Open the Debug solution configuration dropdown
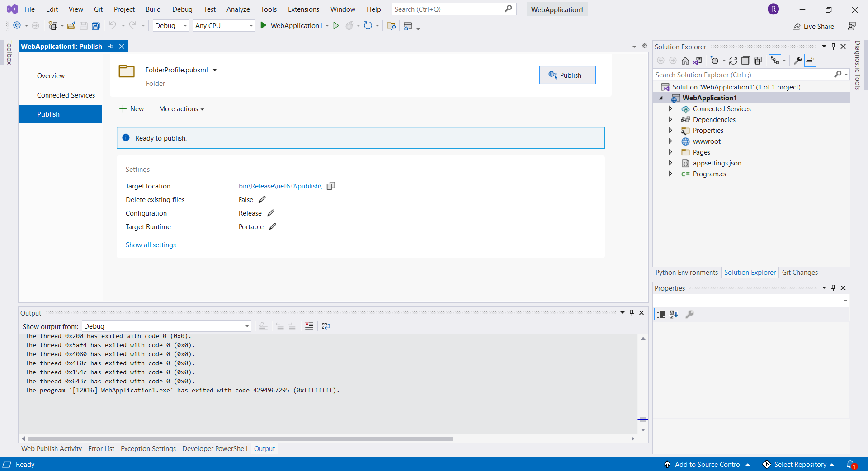Screen dimensions: 868x471 tap(171, 26)
